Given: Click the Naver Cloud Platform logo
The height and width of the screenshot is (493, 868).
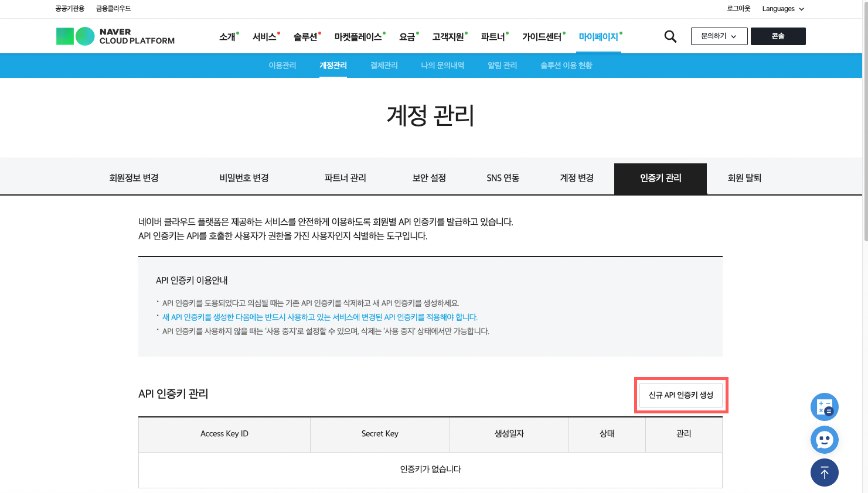Looking at the screenshot, I should (115, 36).
